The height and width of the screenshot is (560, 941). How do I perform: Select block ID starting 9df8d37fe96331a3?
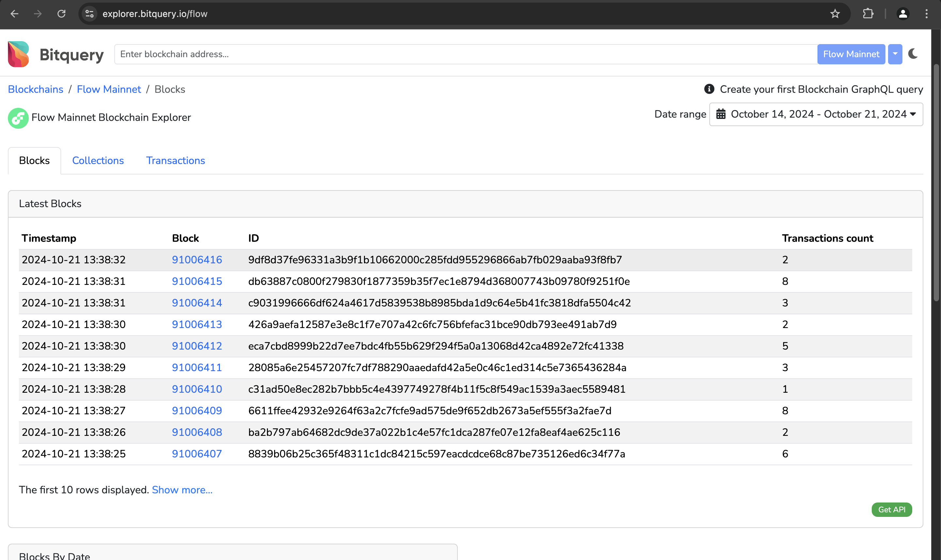pos(435,260)
